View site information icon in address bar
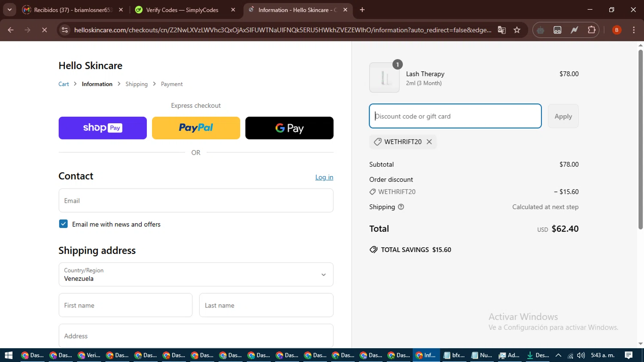The width and height of the screenshot is (644, 362). click(x=64, y=30)
